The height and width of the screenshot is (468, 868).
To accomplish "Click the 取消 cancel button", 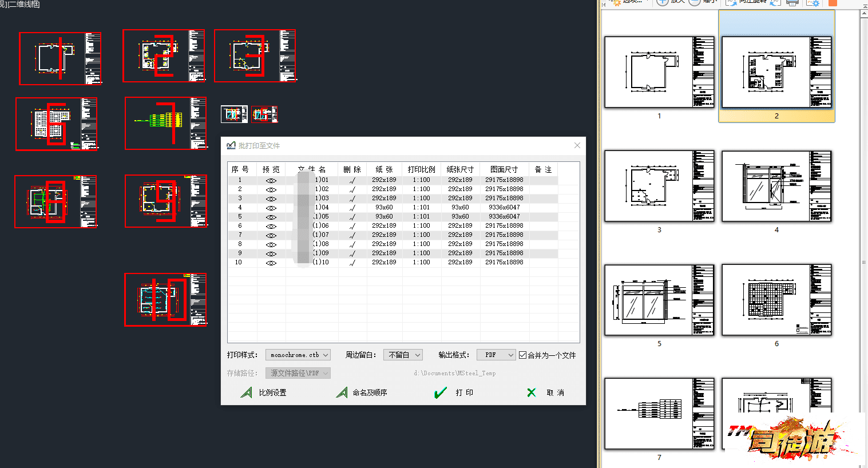I will point(545,392).
